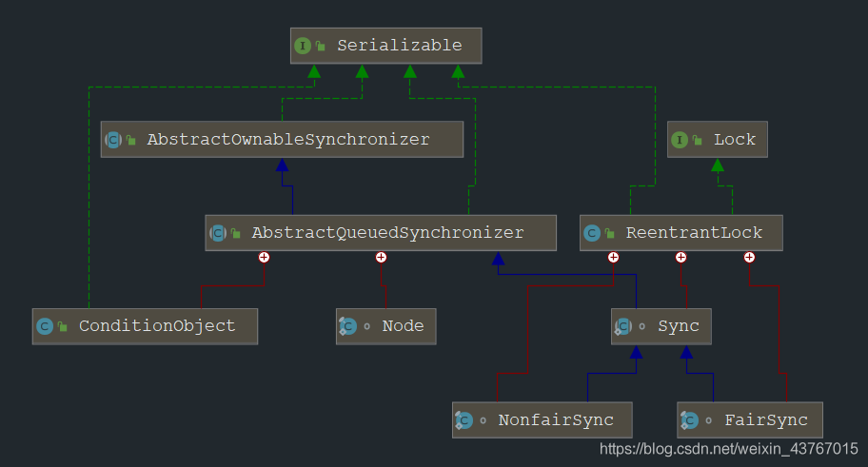
Task: Click the NonfairSync class icon
Action: [x=464, y=419]
